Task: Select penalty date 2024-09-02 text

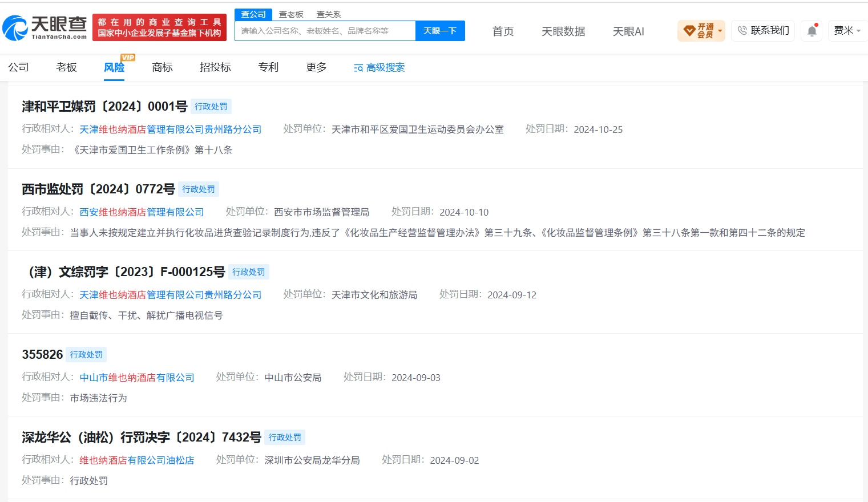Action: click(x=454, y=460)
